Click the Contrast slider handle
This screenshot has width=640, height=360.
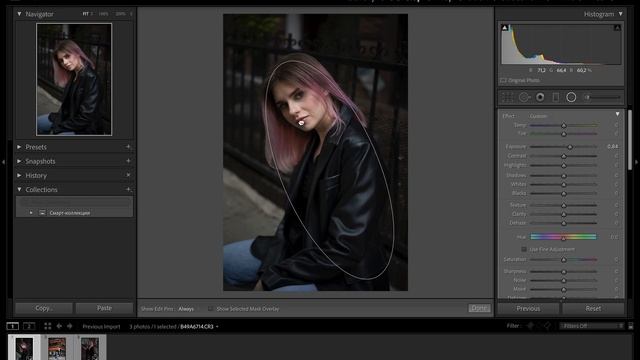564,156
